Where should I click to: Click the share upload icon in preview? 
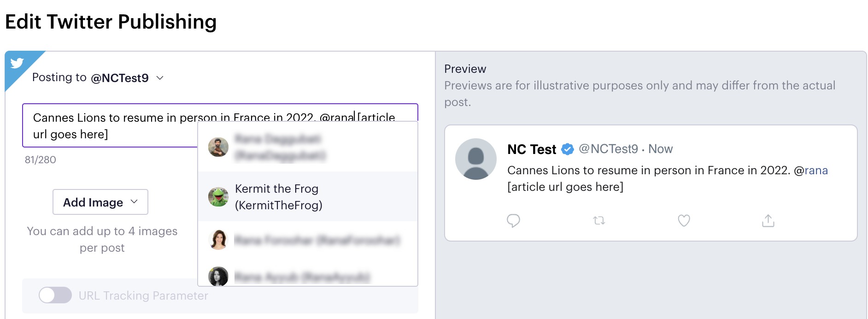click(768, 221)
